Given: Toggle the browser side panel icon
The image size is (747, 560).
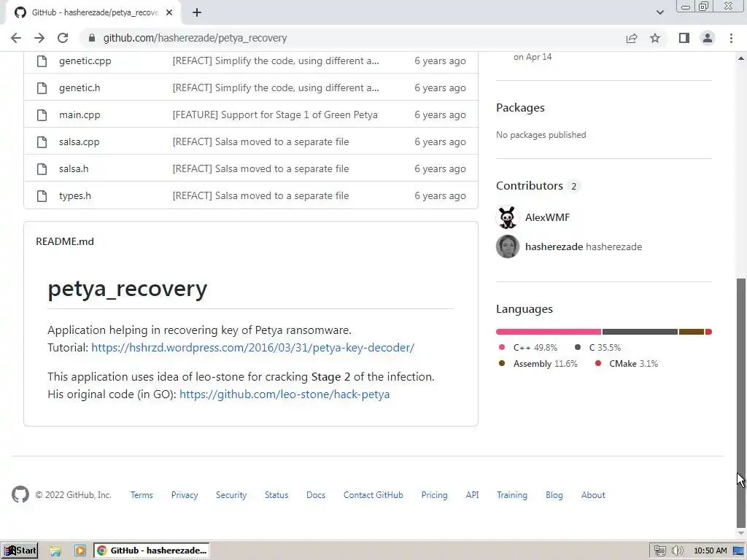Looking at the screenshot, I should (684, 38).
